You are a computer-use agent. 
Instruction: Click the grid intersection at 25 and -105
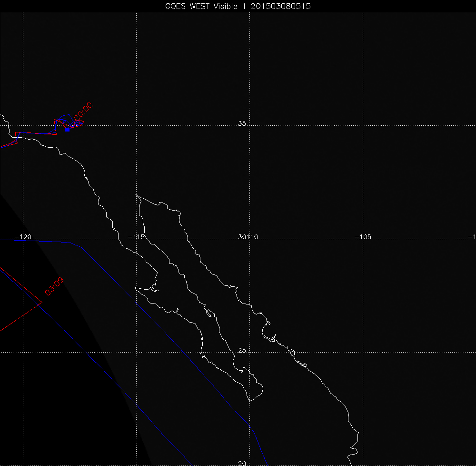click(x=364, y=353)
